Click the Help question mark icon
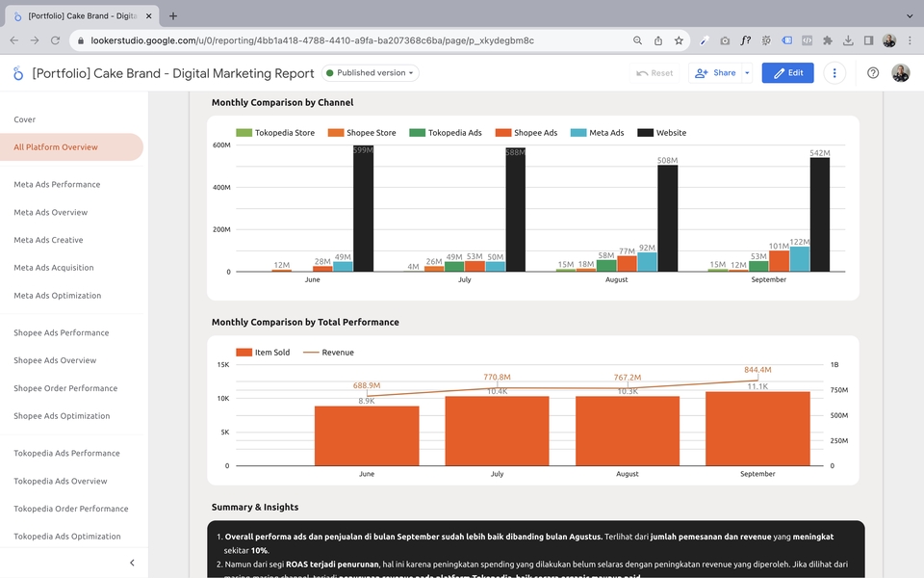 click(873, 73)
